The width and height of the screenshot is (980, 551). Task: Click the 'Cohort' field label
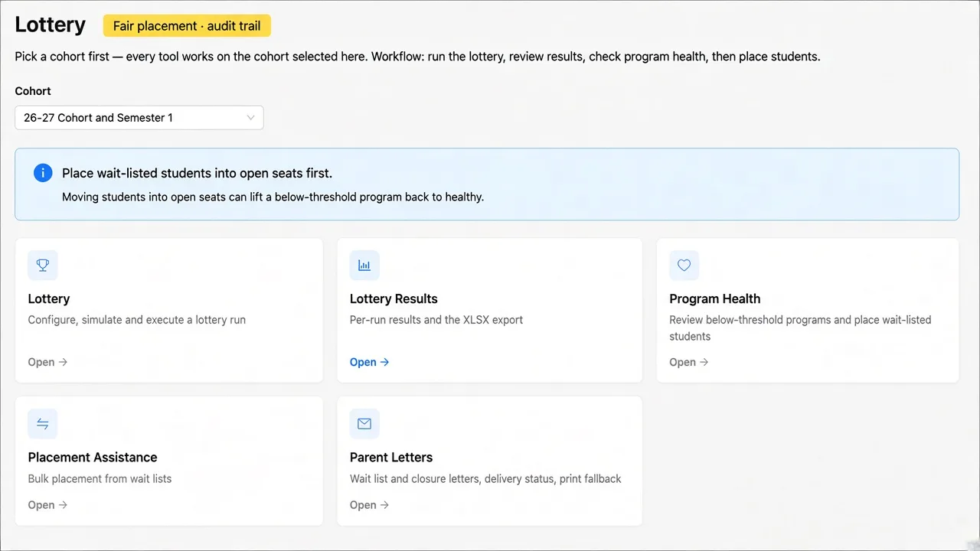pyautogui.click(x=33, y=91)
